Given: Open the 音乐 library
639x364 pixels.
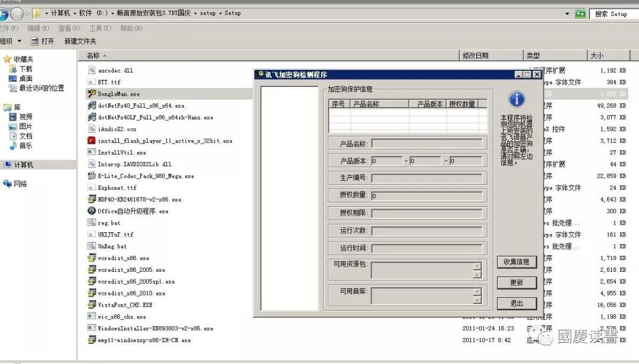Looking at the screenshot, I should [25, 145].
